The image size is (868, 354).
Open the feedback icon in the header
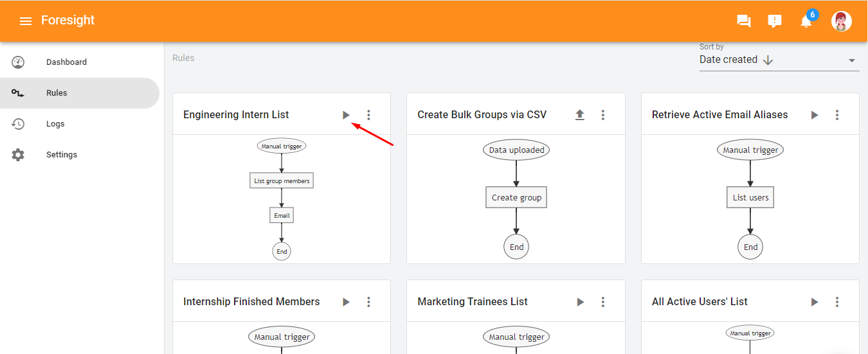pyautogui.click(x=775, y=21)
